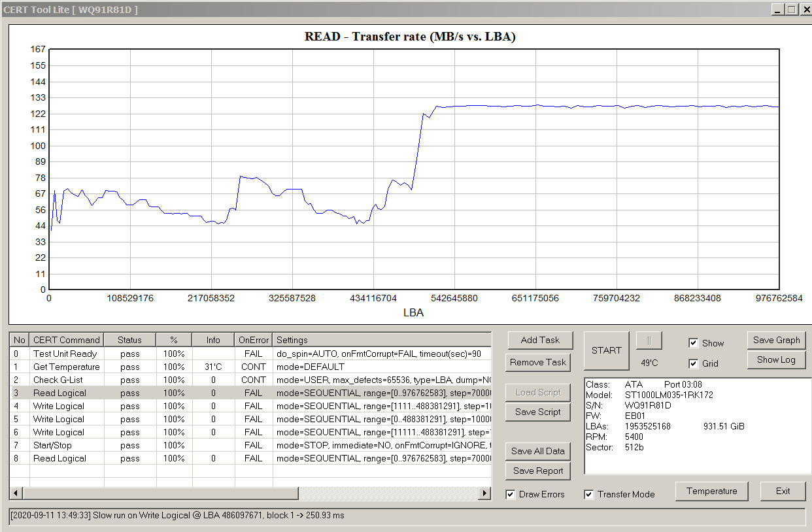Click the horizontal scrollbar thumb in task list
The width and height of the screenshot is (812, 532).
[160, 493]
